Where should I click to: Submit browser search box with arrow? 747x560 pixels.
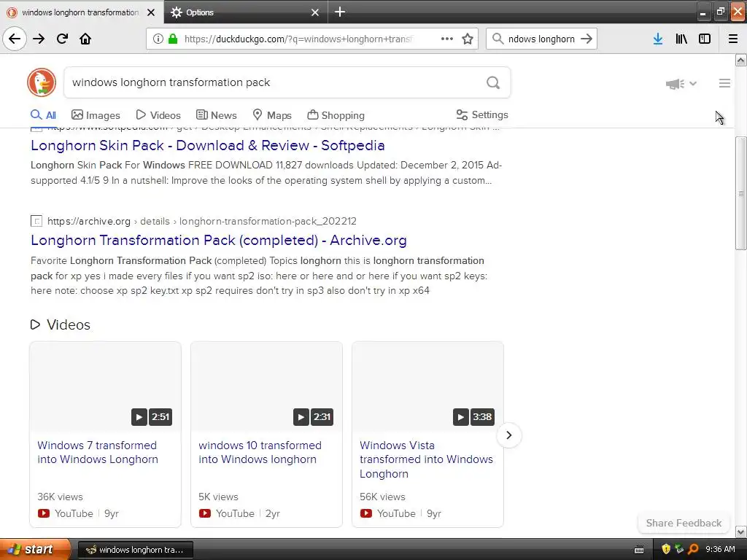[x=587, y=39]
